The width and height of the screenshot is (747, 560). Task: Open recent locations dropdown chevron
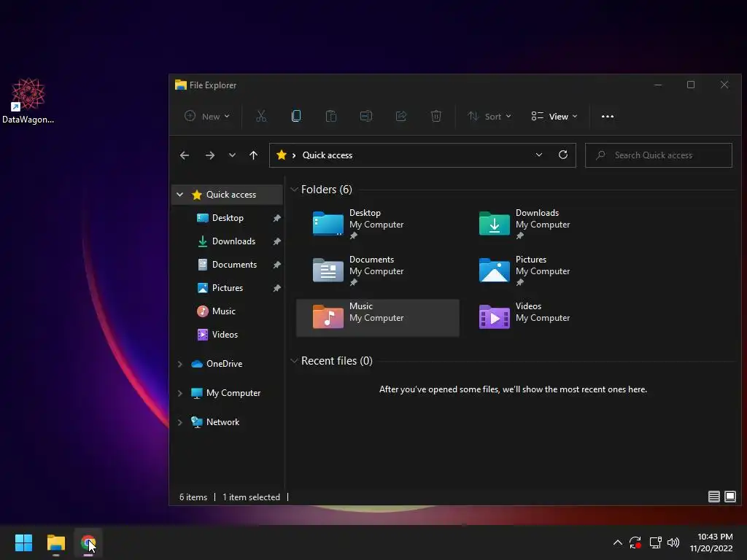coord(232,155)
